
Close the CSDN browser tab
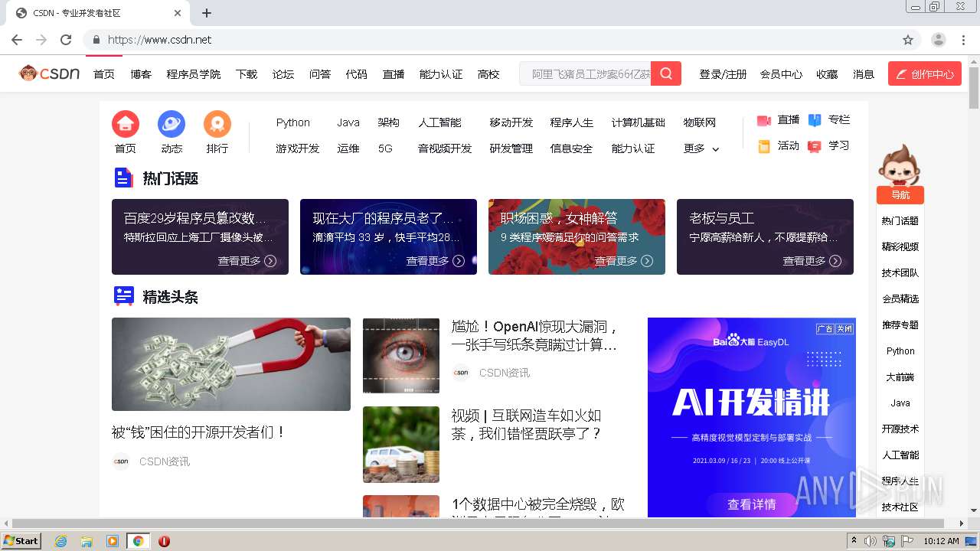pyautogui.click(x=178, y=13)
